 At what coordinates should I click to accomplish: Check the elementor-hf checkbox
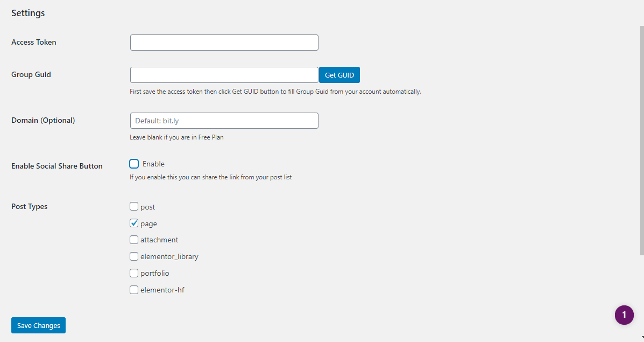click(134, 290)
